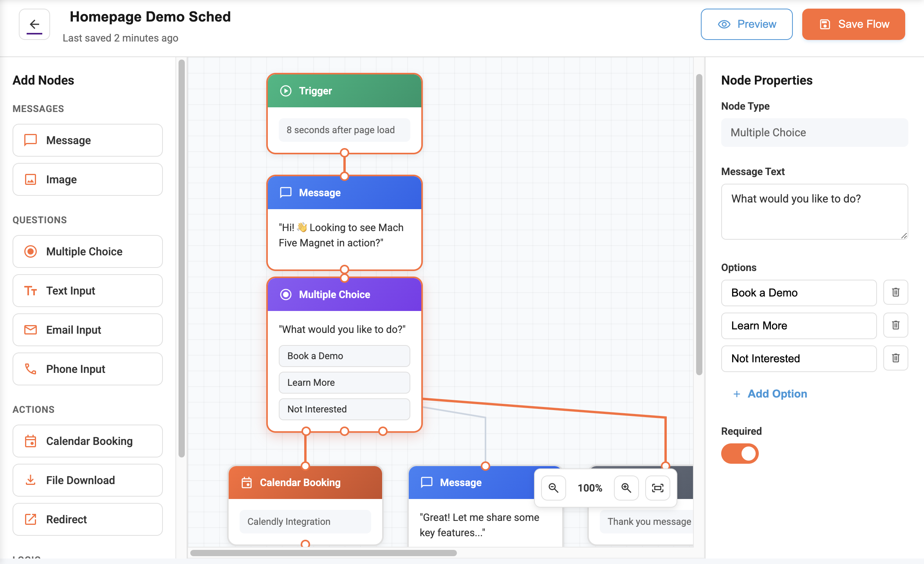Save the flow
The image size is (924, 564).
854,24
